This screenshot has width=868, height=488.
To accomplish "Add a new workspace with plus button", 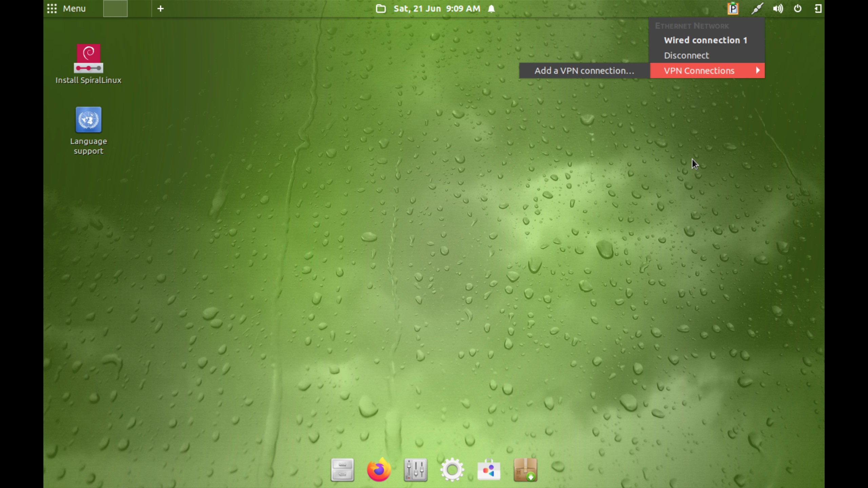I will pos(160,8).
